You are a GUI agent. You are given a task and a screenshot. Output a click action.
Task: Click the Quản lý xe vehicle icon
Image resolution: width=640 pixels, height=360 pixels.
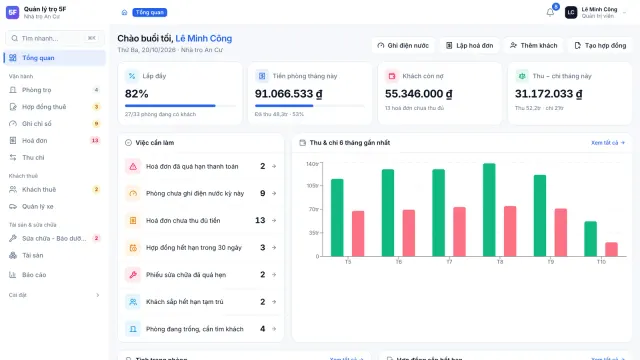[x=13, y=206]
